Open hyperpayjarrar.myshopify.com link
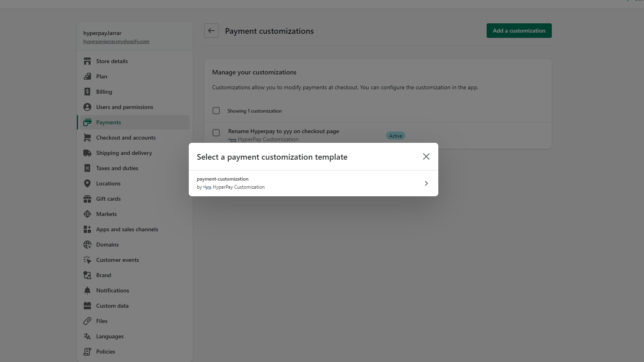 point(116,41)
